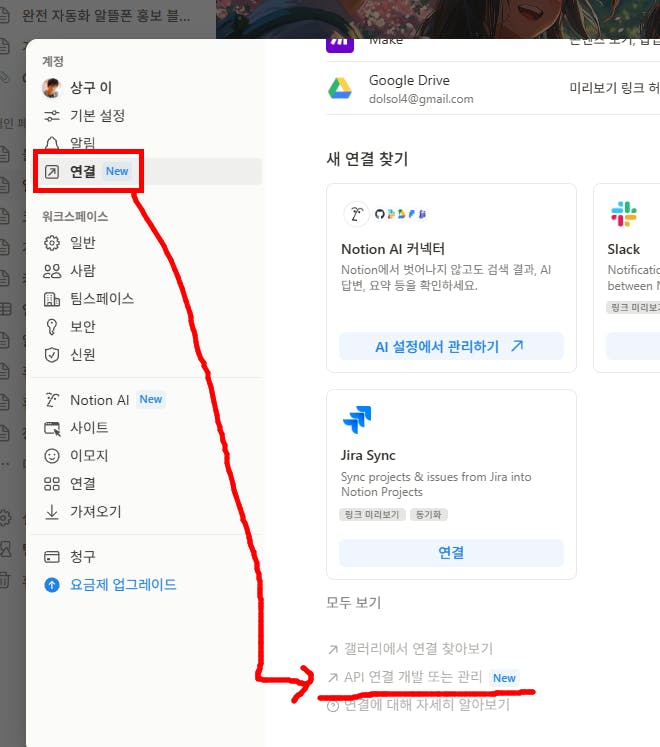Click the 신원 shield icon
This screenshot has height=747, width=660.
tap(51, 355)
